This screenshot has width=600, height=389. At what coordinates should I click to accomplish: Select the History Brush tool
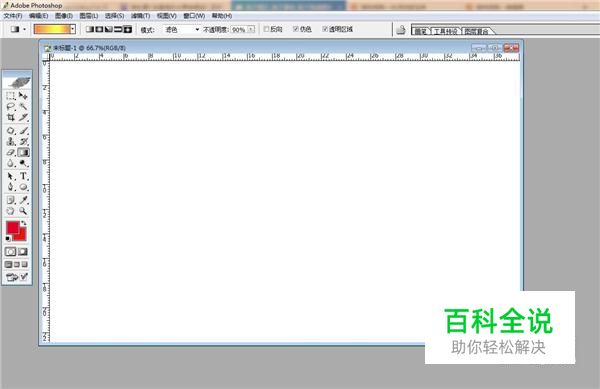tap(23, 142)
